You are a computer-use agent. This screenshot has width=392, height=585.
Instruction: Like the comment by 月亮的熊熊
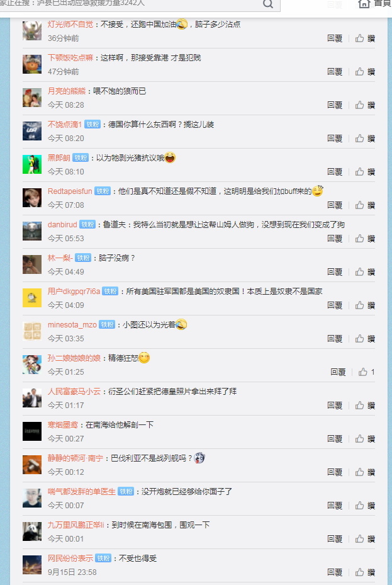click(x=365, y=105)
